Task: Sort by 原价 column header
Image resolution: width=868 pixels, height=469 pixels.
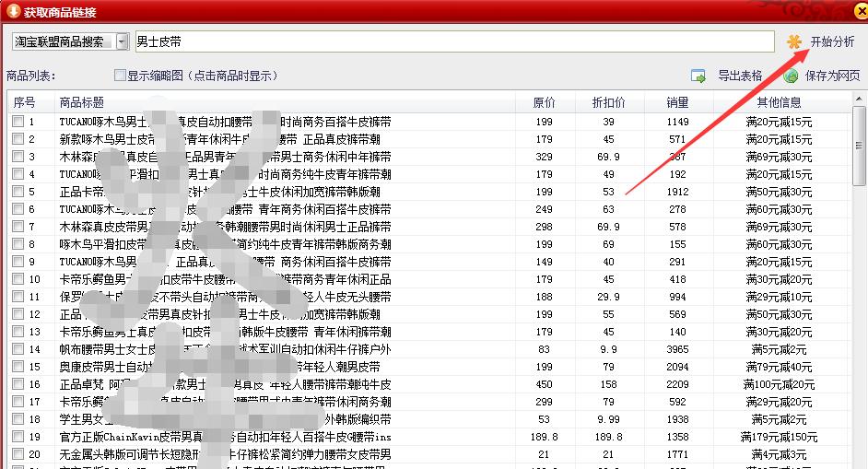Action: coord(545,102)
